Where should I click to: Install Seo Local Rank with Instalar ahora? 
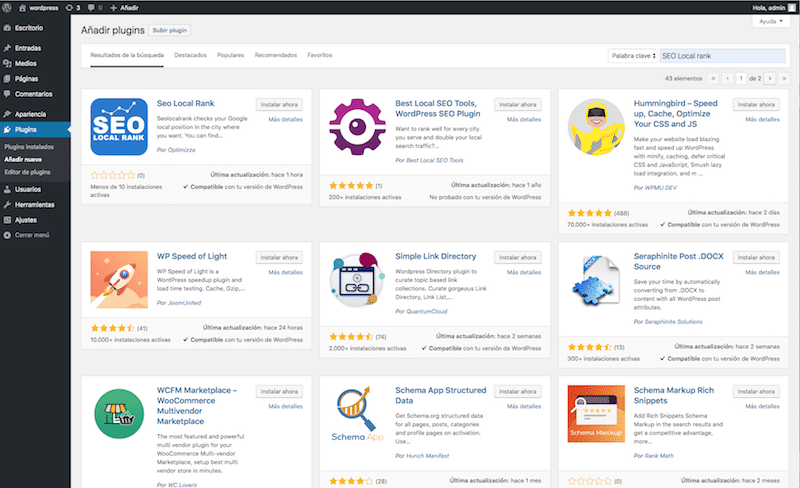(279, 104)
